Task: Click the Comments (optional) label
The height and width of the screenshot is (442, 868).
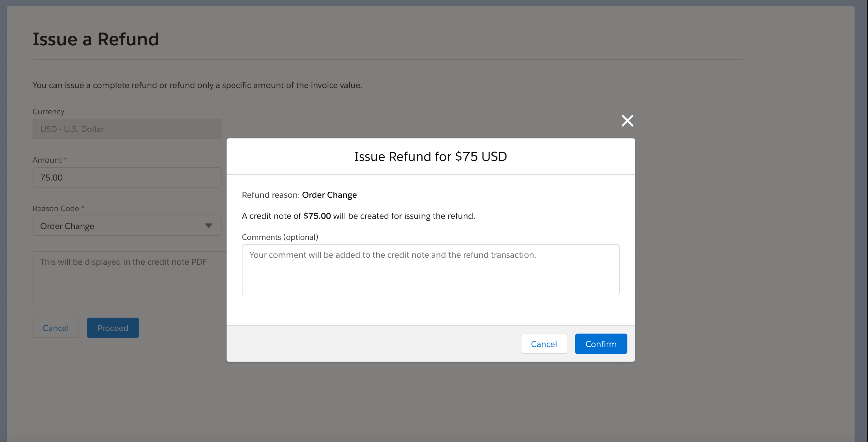Action: [x=280, y=237]
